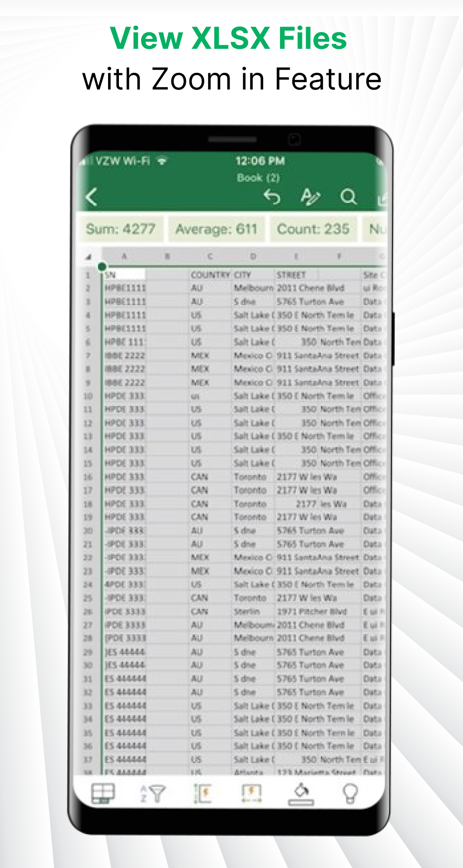Select MEX country cell in row 7
This screenshot has height=868, width=463.
[210, 356]
